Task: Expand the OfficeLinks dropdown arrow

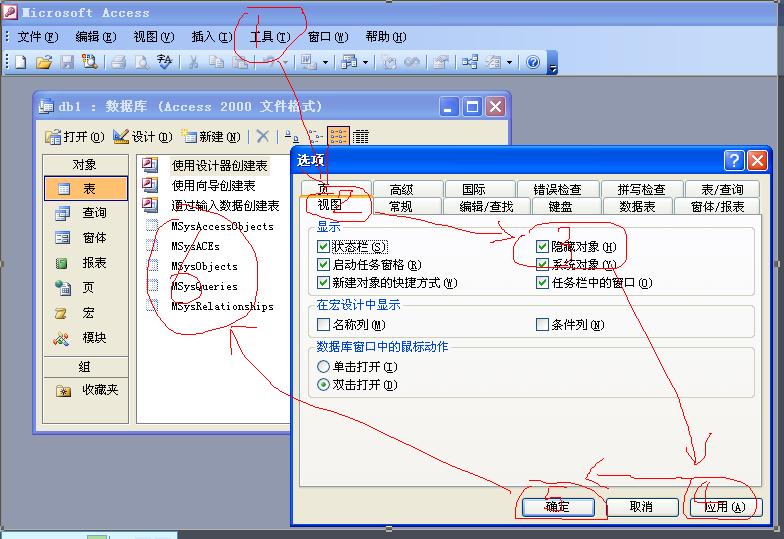Action: tap(326, 62)
